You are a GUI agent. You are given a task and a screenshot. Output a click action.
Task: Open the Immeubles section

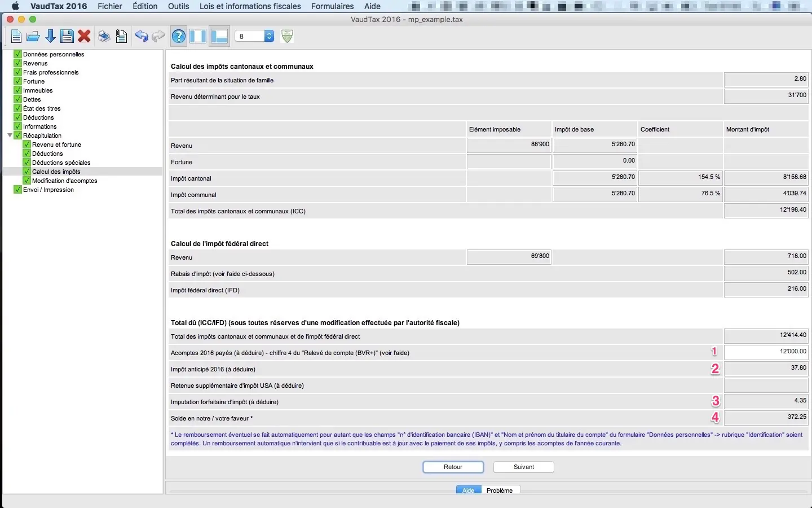[38, 90]
